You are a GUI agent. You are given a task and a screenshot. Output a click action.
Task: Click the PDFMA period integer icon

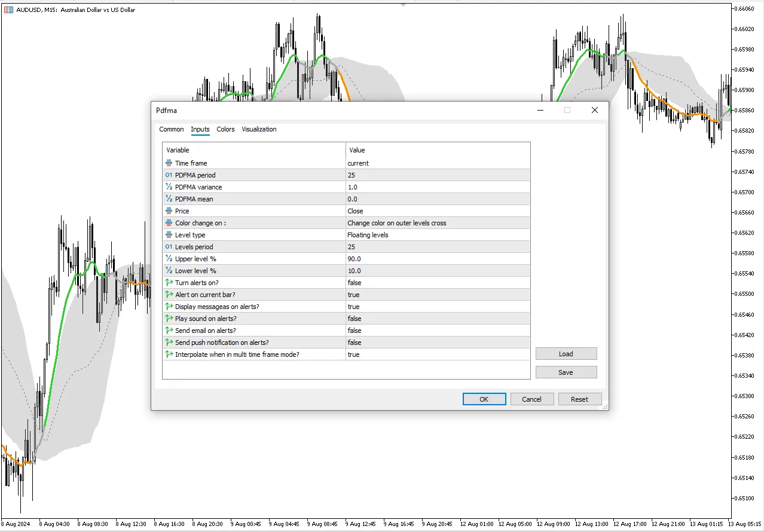tap(169, 175)
